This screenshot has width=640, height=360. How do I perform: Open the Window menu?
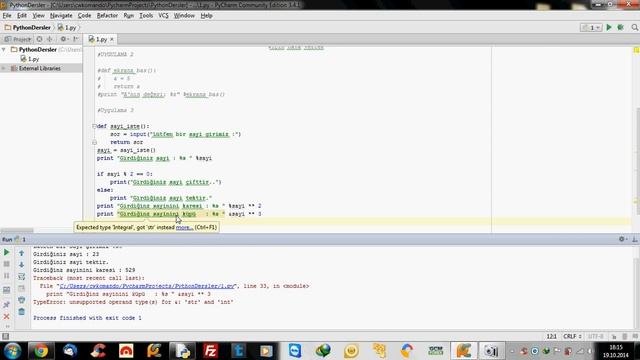pos(184,16)
